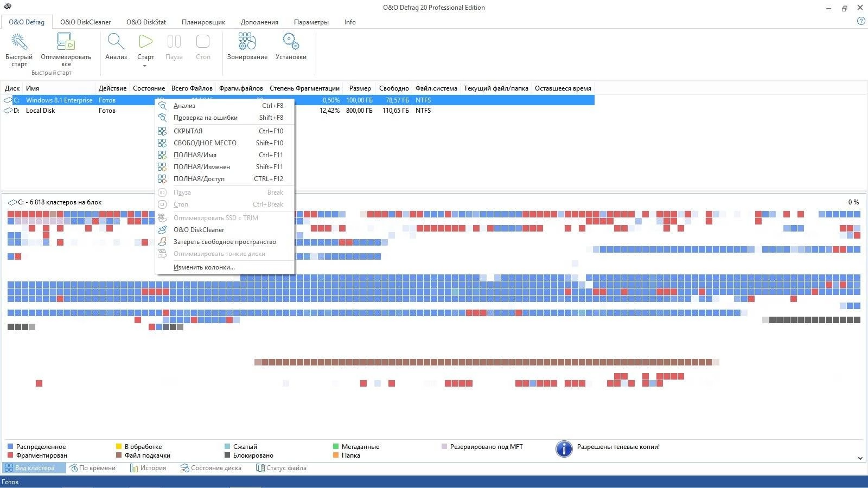Sort by Размер column header
Image resolution: width=868 pixels, height=488 pixels.
[x=360, y=88]
